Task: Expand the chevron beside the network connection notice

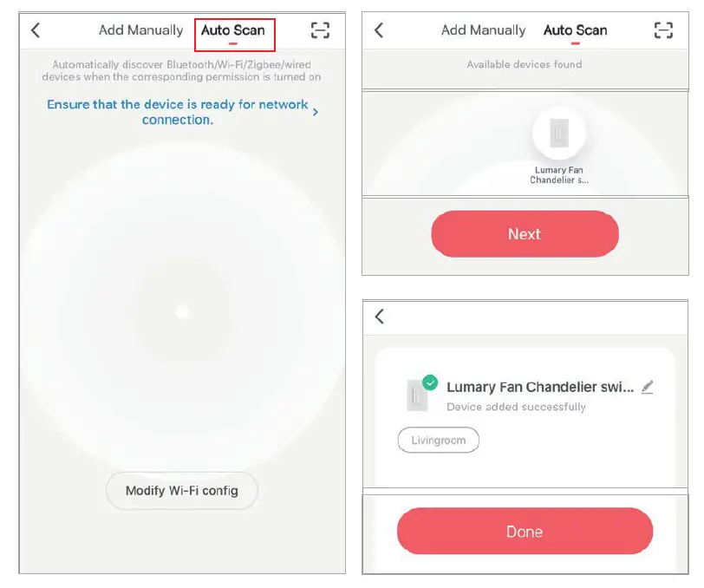Action: (x=316, y=112)
